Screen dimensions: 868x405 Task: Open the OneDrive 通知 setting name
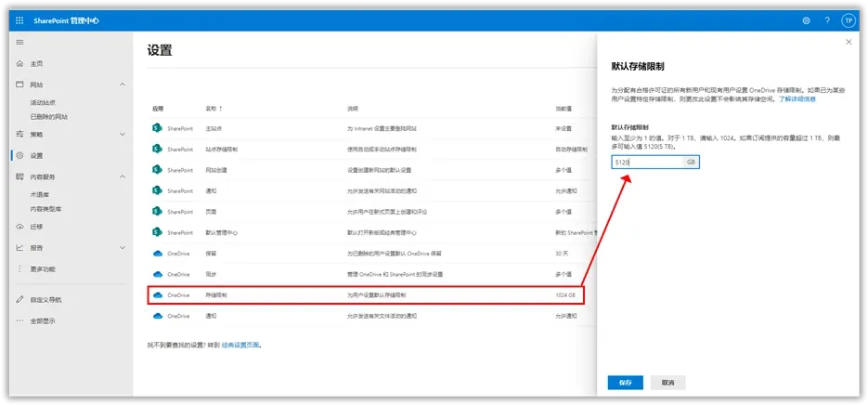[x=211, y=317]
